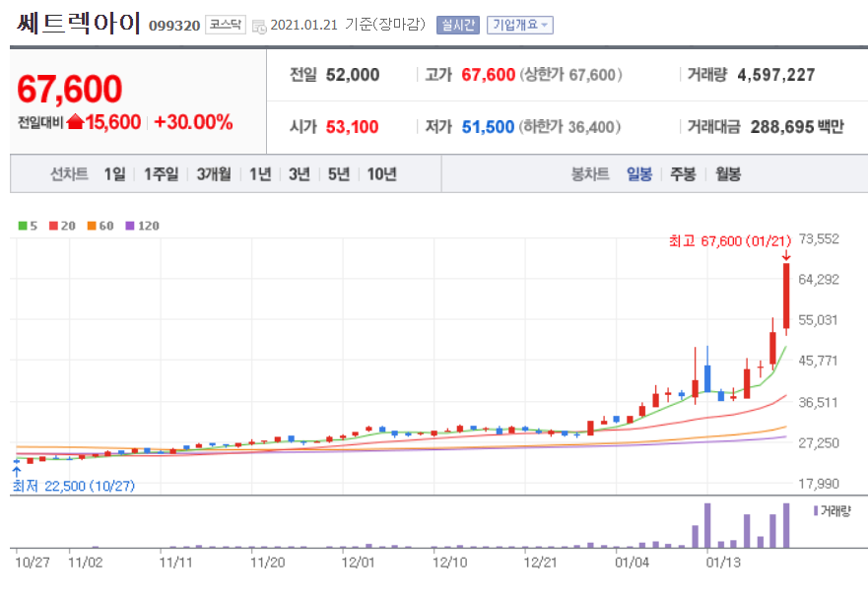Image resolution: width=868 pixels, height=599 pixels.
Task: Click the green 5-day moving average legend
Action: (28, 226)
